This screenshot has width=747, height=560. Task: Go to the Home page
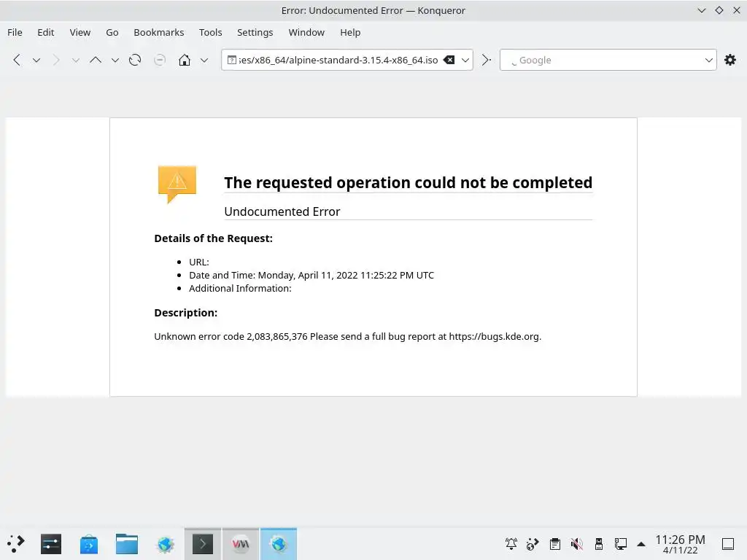[x=185, y=60]
